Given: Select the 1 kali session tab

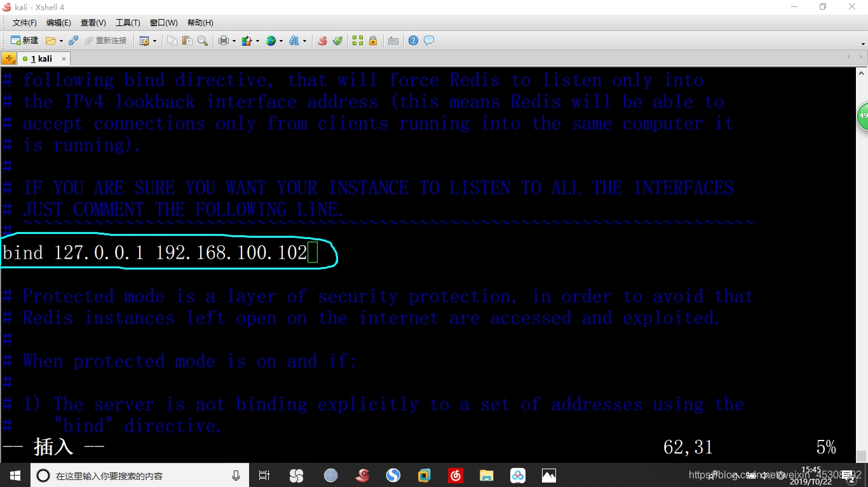Looking at the screenshot, I should click(x=43, y=58).
